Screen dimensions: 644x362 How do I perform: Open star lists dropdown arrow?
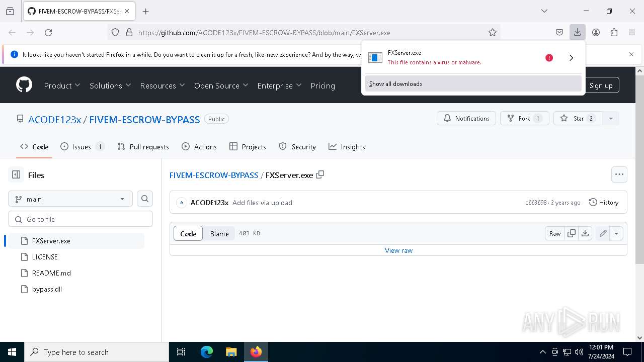click(x=611, y=119)
